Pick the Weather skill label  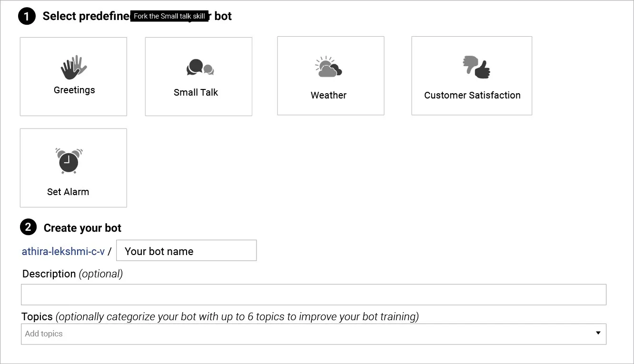tap(328, 95)
